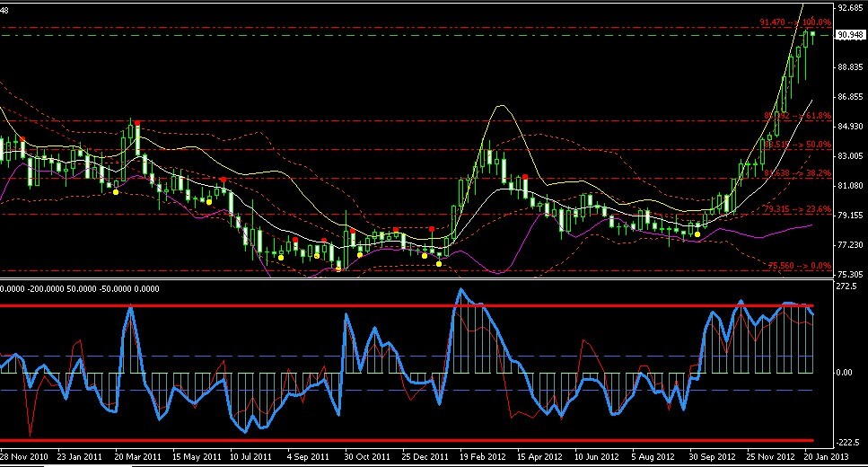The width and height of the screenshot is (868, 467).
Task: Click the 75.305 price axis value
Action: [x=851, y=274]
